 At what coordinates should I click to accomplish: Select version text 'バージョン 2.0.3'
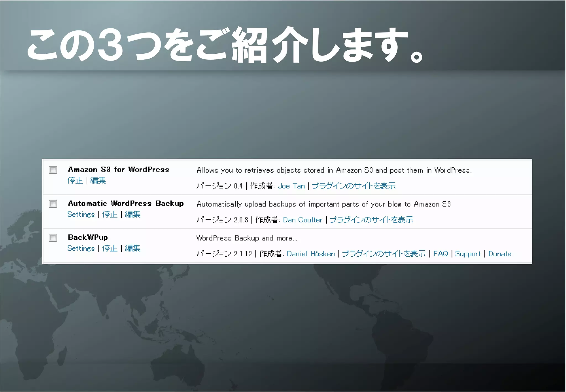pyautogui.click(x=222, y=220)
